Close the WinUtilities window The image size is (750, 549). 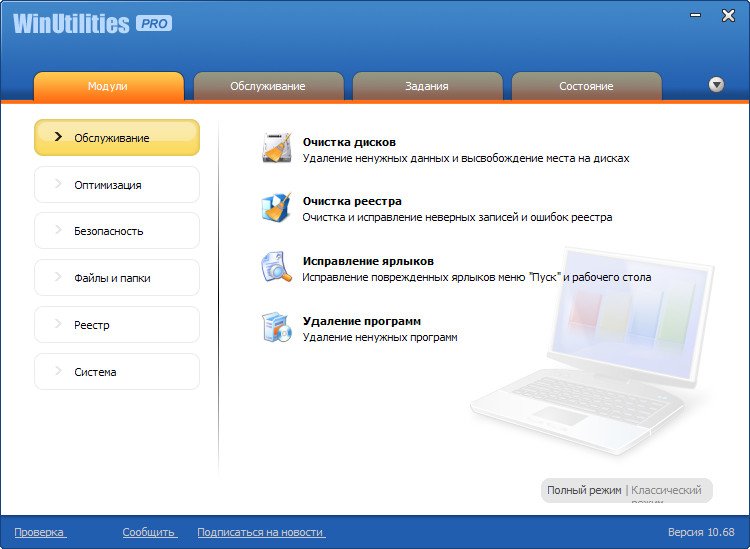(x=728, y=15)
